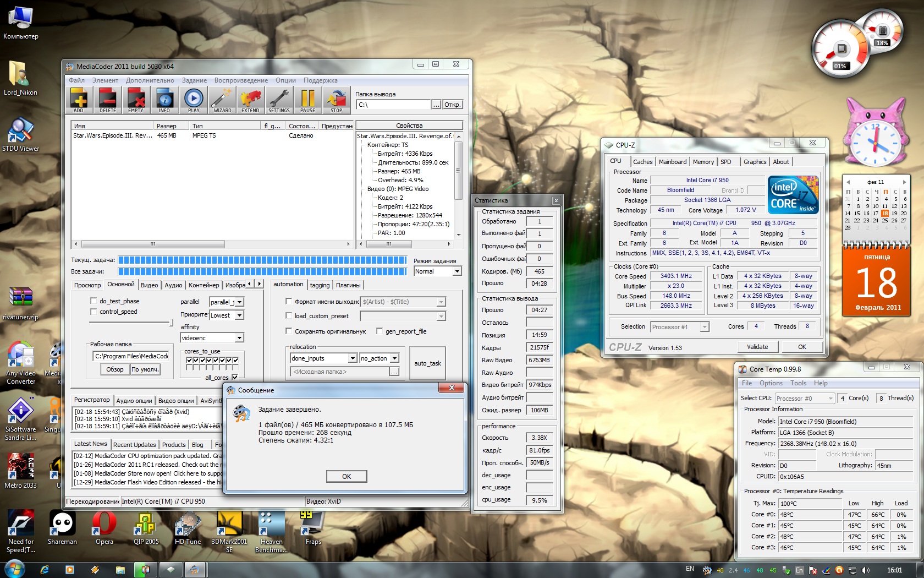Viewport: 924px width, 578px height.
Task: Toggle the all_cores checkbox
Action: point(235,378)
